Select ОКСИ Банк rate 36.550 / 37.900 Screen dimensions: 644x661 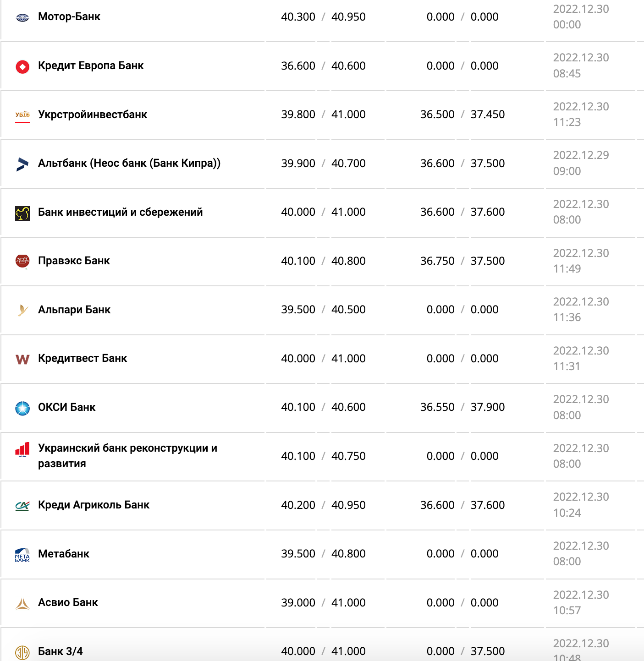[462, 407]
